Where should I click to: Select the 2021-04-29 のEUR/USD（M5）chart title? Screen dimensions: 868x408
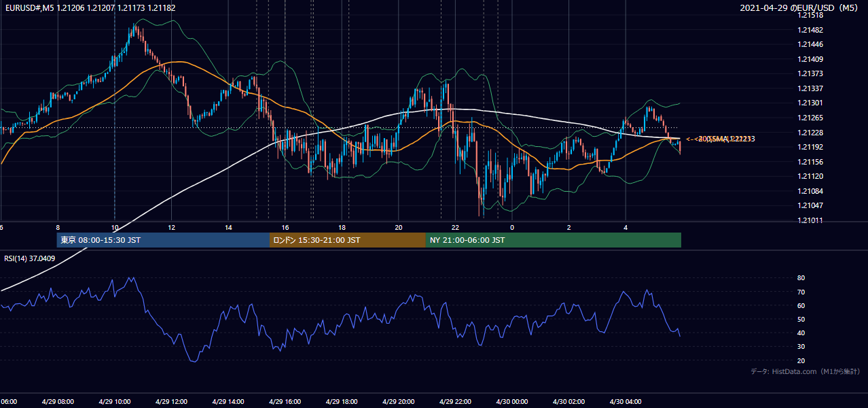(x=800, y=7)
